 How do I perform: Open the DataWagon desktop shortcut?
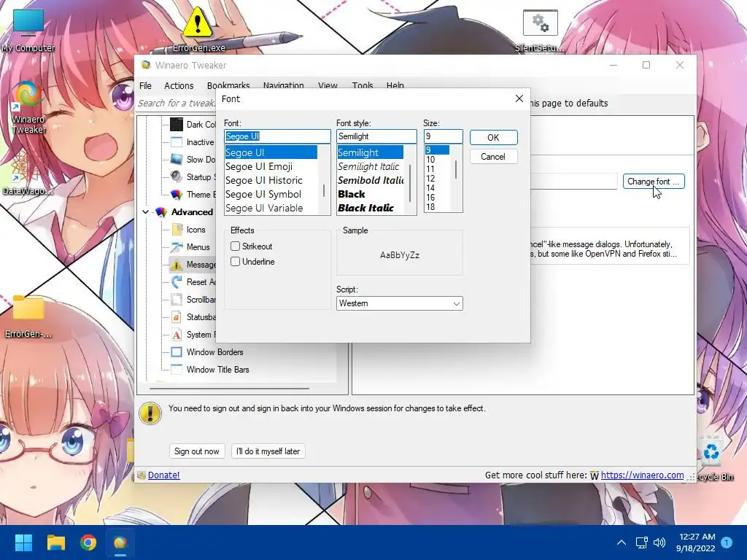(x=26, y=174)
